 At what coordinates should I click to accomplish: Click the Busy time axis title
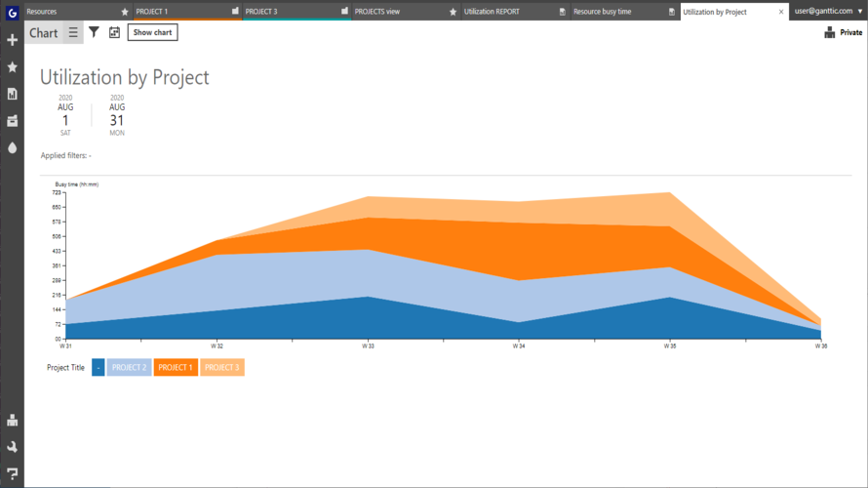[77, 184]
